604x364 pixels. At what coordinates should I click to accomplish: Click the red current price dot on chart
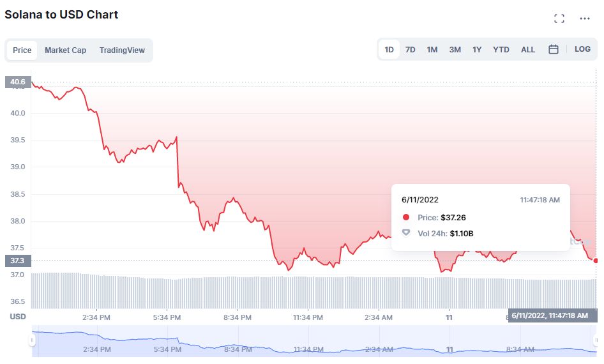point(596,261)
